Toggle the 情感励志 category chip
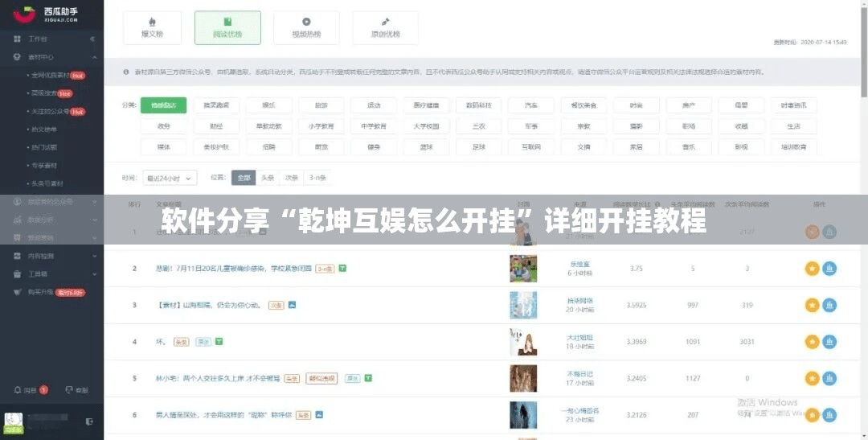 [163, 105]
